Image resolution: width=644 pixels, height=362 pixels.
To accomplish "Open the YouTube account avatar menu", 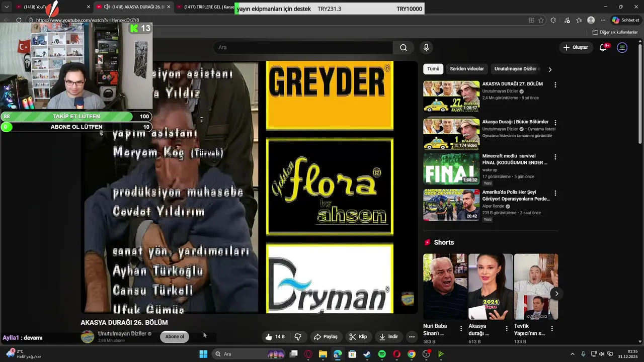I will pos(622,47).
